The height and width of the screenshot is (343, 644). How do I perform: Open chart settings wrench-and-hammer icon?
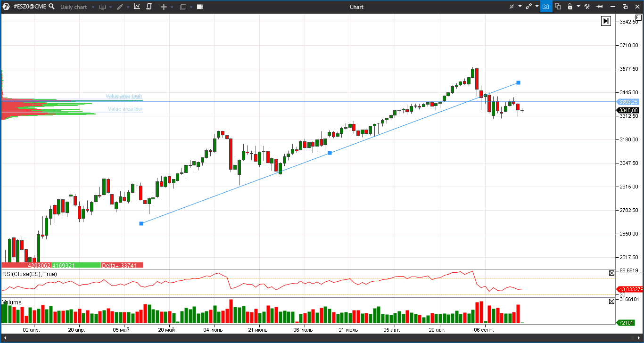[x=587, y=7]
